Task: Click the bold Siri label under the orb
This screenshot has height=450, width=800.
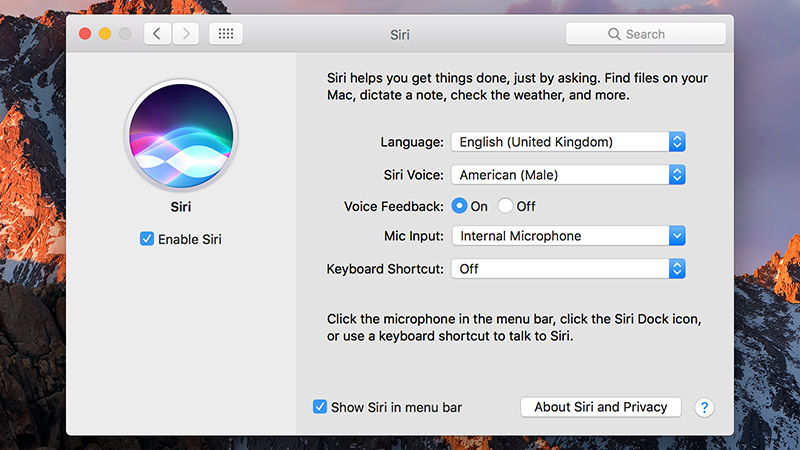Action: point(181,207)
